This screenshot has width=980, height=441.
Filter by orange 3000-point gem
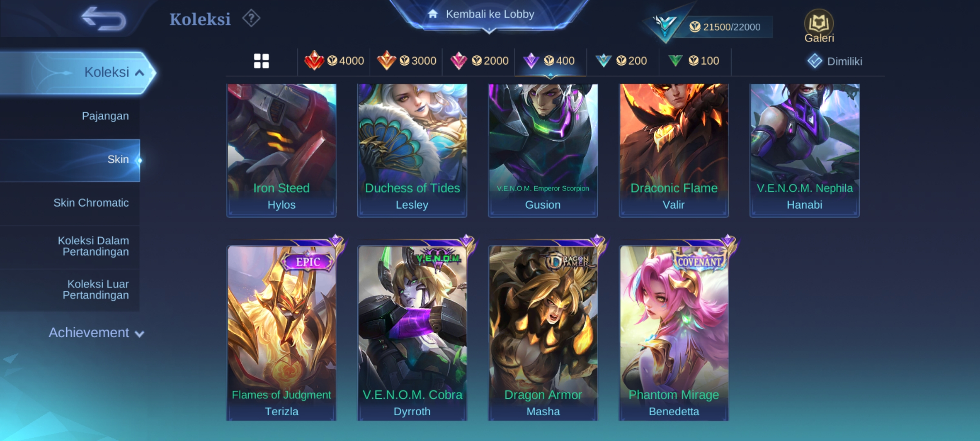[x=406, y=61]
